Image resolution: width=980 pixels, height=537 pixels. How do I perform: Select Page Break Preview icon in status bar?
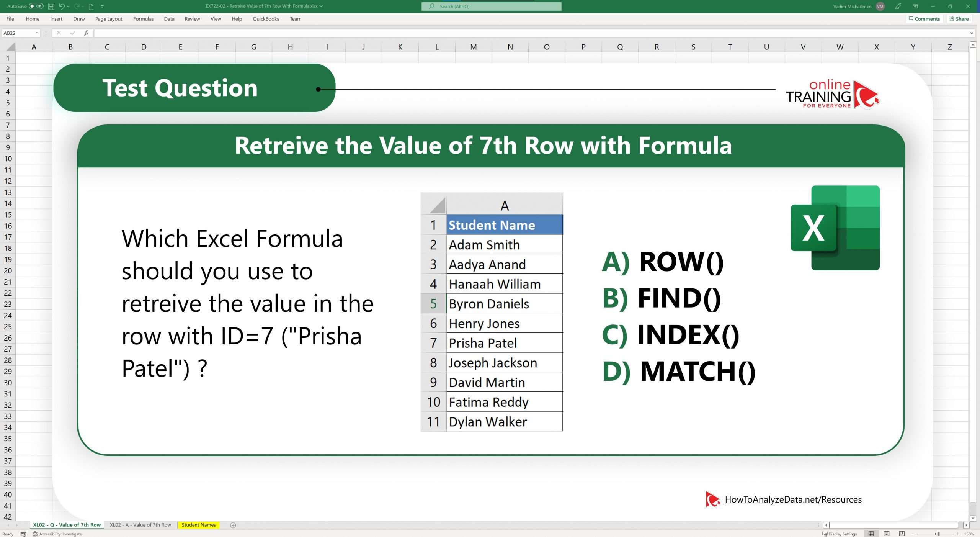click(x=902, y=534)
